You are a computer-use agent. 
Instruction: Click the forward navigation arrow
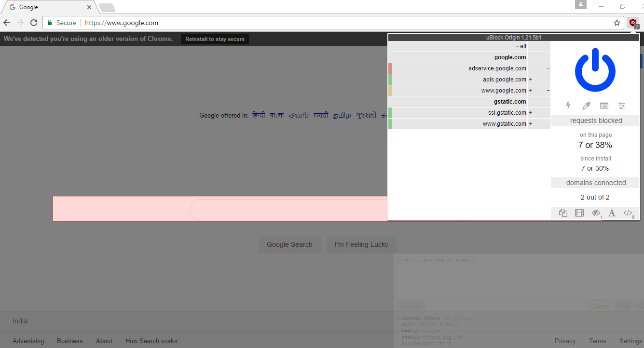click(20, 23)
